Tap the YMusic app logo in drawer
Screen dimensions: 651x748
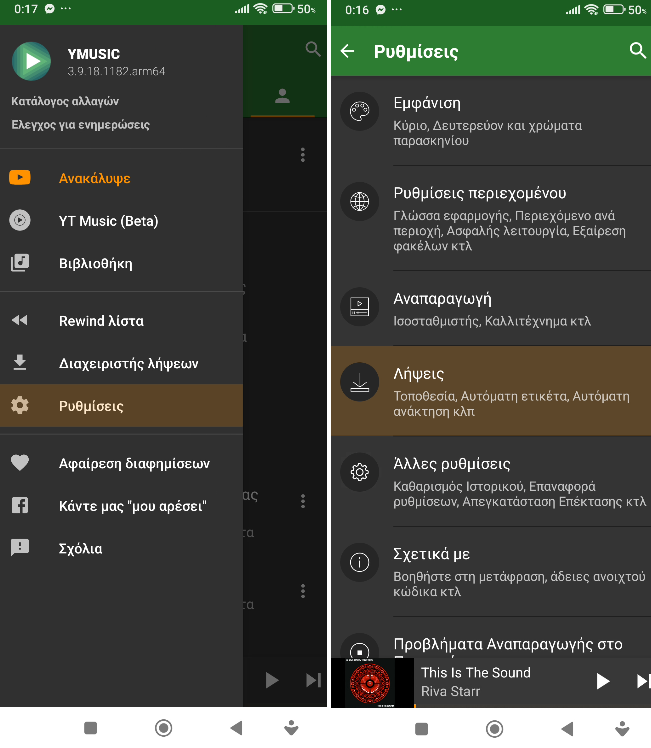[x=31, y=62]
